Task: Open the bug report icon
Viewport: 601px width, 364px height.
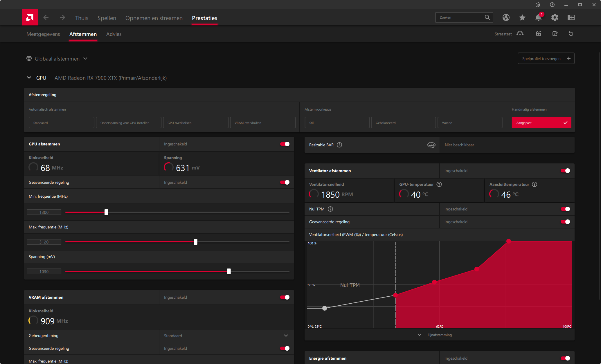Action: point(538,5)
